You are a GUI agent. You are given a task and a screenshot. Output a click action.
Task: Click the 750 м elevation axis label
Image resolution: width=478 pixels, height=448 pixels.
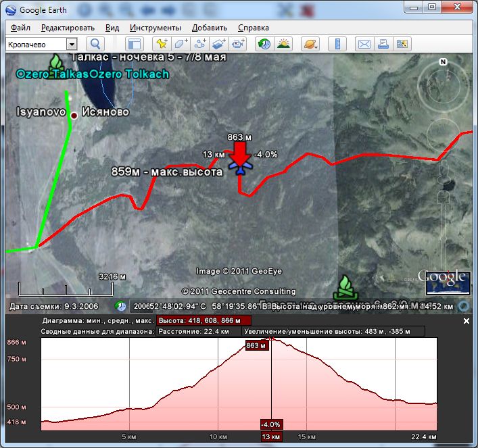(x=16, y=359)
